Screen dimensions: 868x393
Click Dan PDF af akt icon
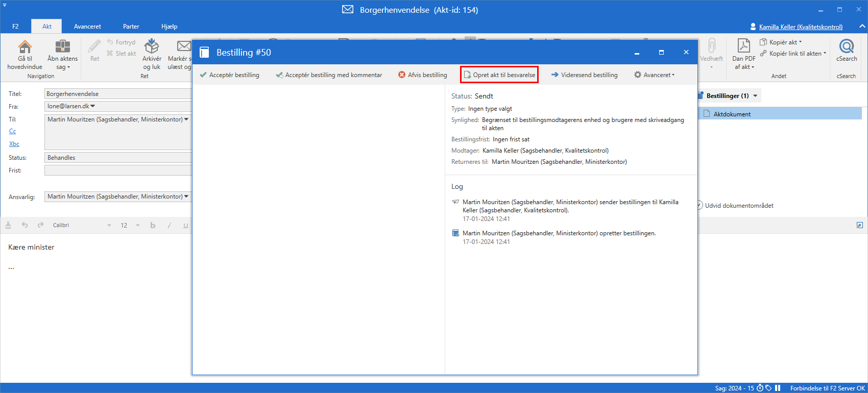tap(744, 46)
